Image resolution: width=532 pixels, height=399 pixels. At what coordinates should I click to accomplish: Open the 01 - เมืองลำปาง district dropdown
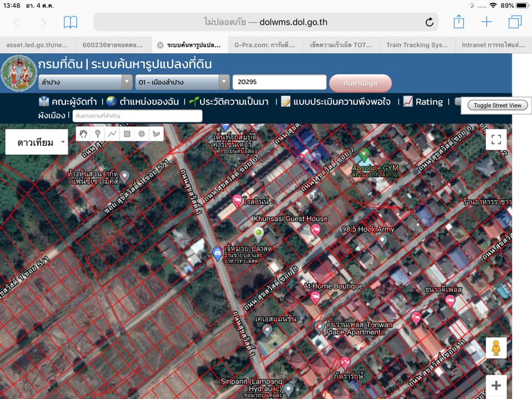[182, 82]
